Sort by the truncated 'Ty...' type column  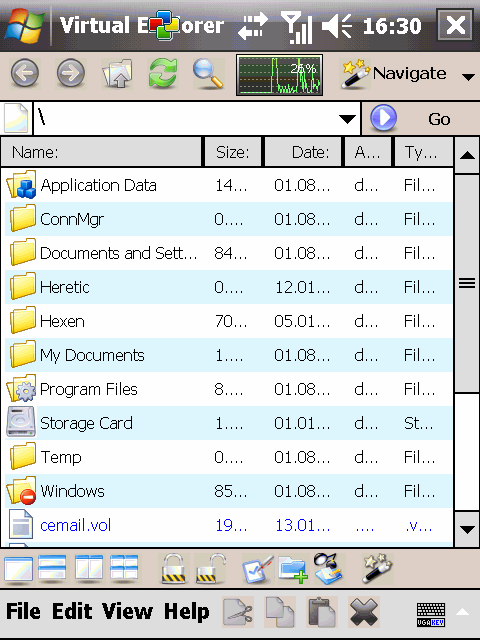click(x=424, y=152)
